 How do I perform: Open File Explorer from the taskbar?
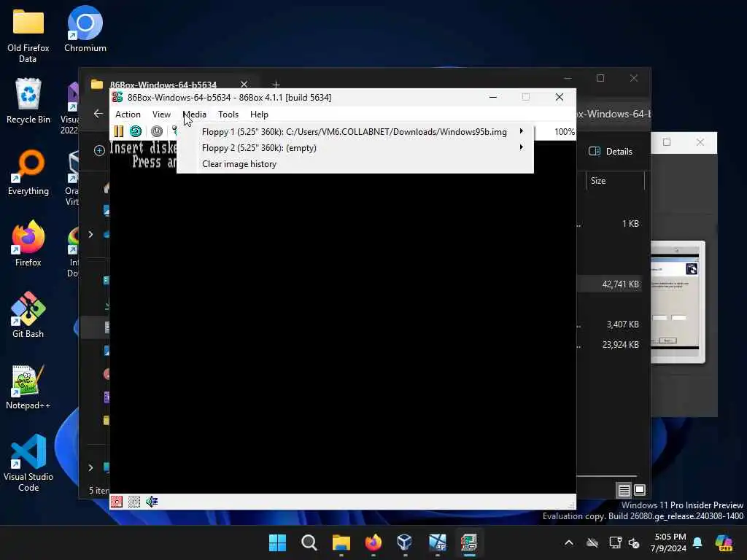tap(341, 542)
